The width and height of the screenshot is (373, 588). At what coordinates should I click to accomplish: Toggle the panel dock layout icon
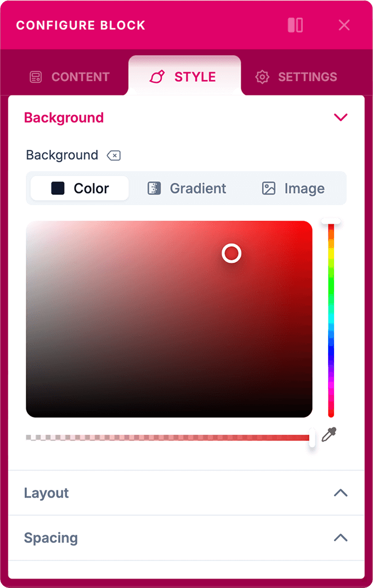click(295, 25)
